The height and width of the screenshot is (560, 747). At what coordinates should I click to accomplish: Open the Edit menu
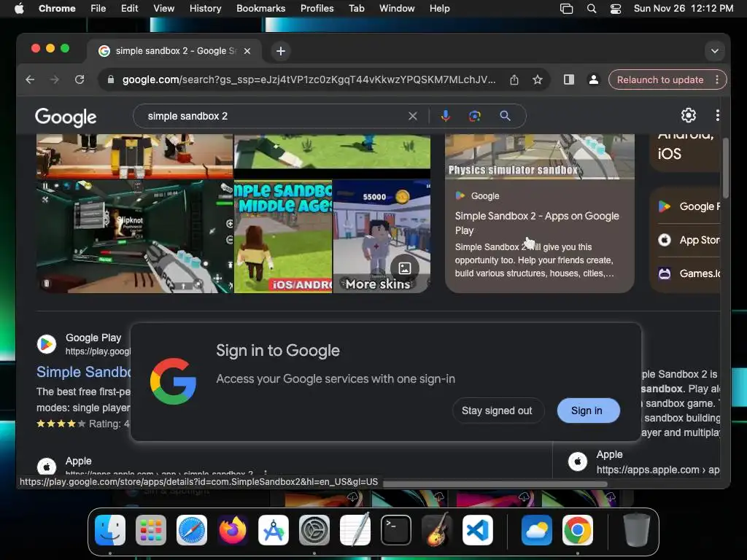[x=129, y=9]
